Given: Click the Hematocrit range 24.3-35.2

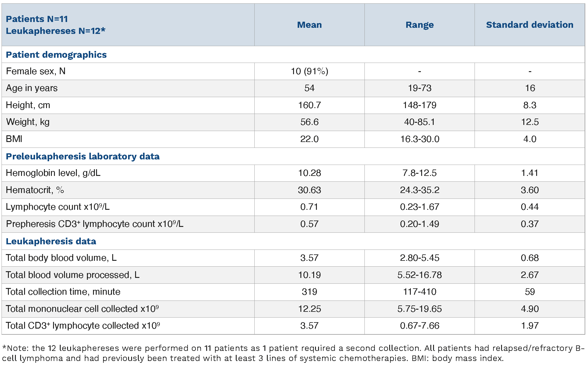Looking at the screenshot, I should coord(419,190).
